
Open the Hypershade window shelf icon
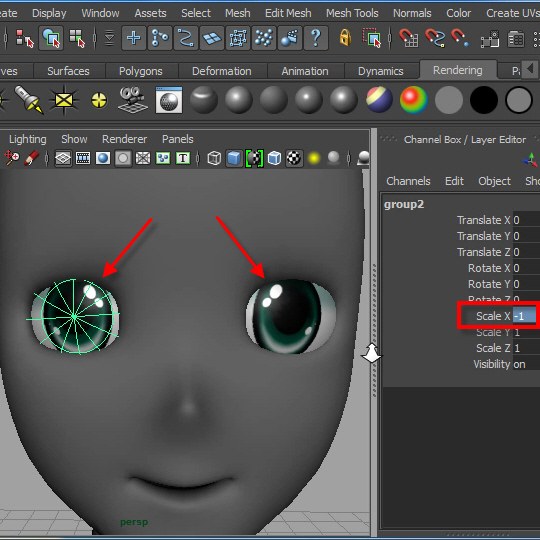coord(169,100)
